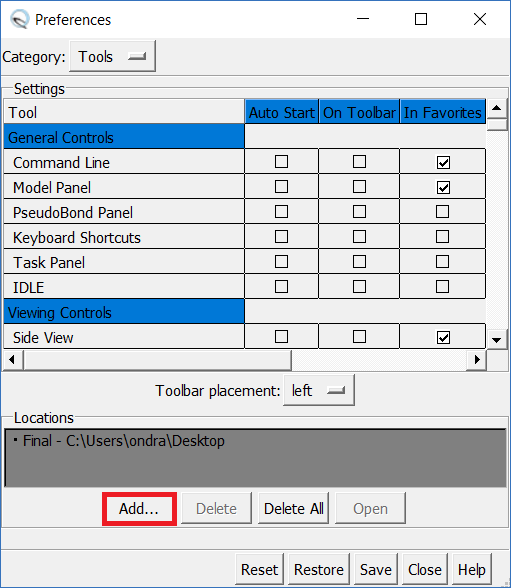Check On Toolbar for Side View
The height and width of the screenshot is (588, 511).
tap(359, 337)
